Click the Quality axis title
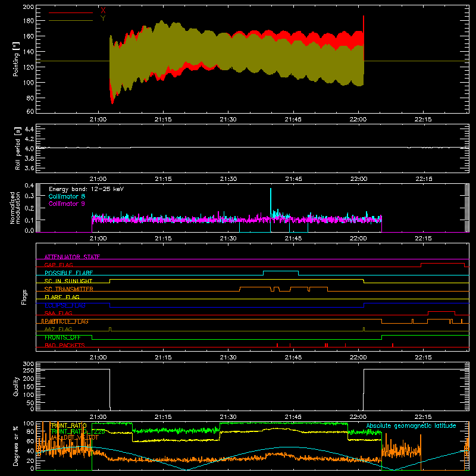This screenshot has height=476, width=476. (x=16, y=386)
